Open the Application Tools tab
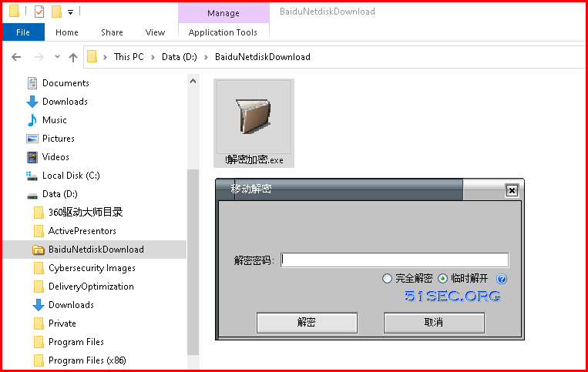Viewport: 588px width, 372px height. [x=223, y=32]
